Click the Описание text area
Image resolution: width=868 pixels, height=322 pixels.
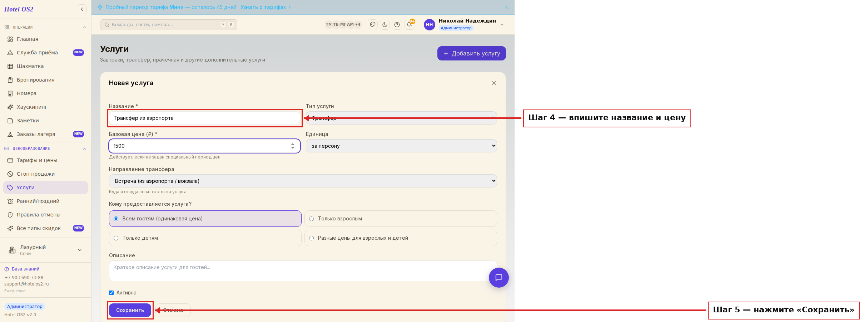tap(303, 271)
